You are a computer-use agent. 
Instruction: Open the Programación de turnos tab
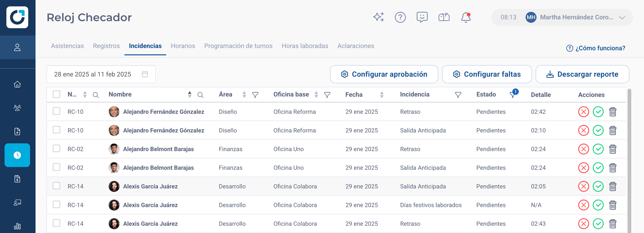click(238, 46)
